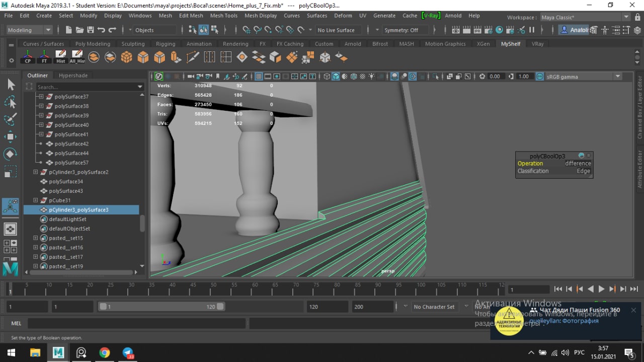644x362 pixels.
Task: Switch to the Poly Modeling shelf tab
Action: click(93, 44)
